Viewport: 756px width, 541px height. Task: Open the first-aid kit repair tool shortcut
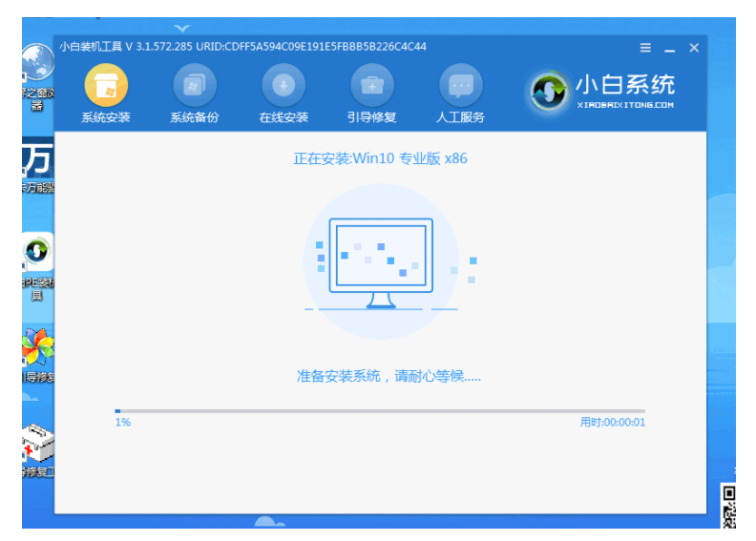(x=37, y=441)
